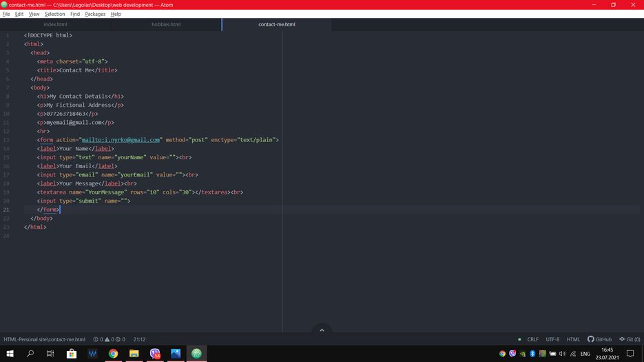Click the Atom logo in title bar

pos(4,5)
